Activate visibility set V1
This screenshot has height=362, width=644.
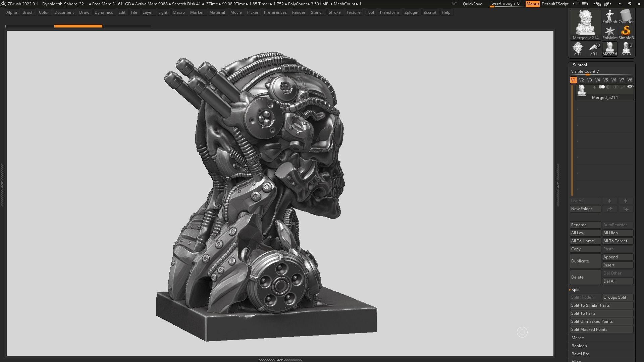[573, 80]
